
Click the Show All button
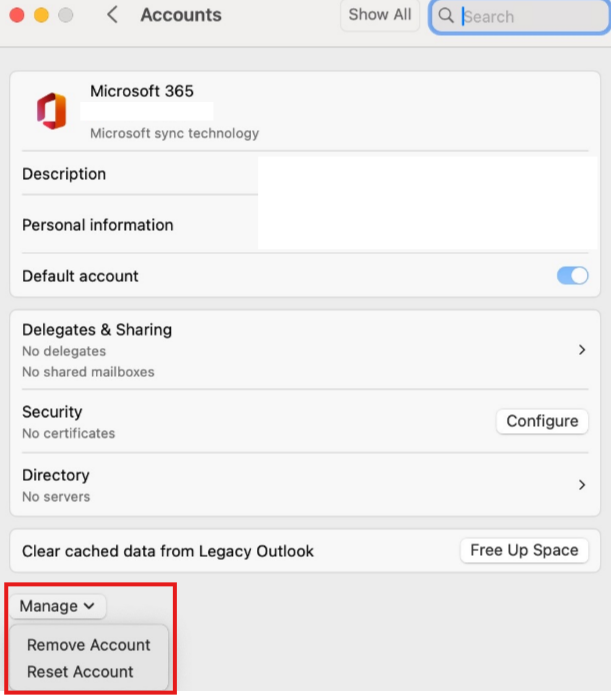(380, 15)
